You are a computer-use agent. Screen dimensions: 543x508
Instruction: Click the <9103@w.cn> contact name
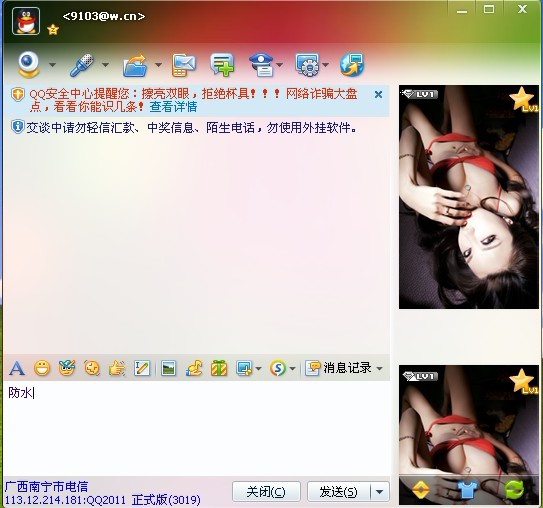point(104,16)
